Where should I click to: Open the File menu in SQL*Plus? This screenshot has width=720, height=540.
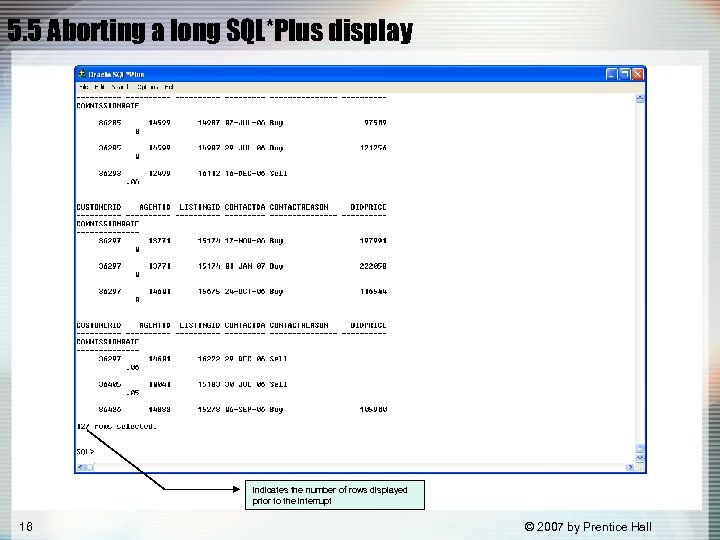(x=84, y=87)
